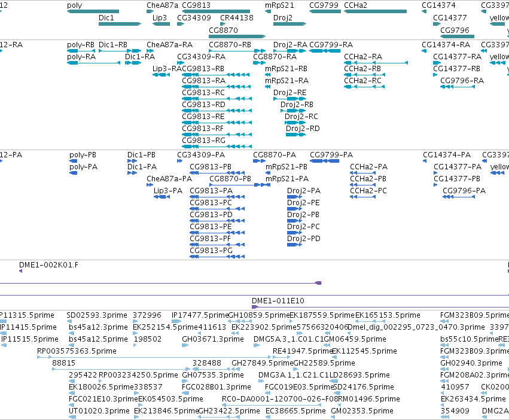This screenshot has height=420, width=509.
Task: Select transcript CG9813-RG
Action: pyautogui.click(x=217, y=147)
